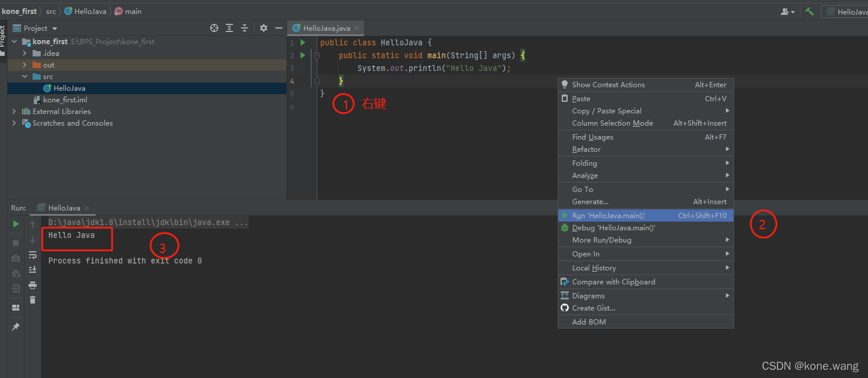Toggle soft-wrap in Run console
The width and height of the screenshot is (868, 378).
(x=33, y=255)
